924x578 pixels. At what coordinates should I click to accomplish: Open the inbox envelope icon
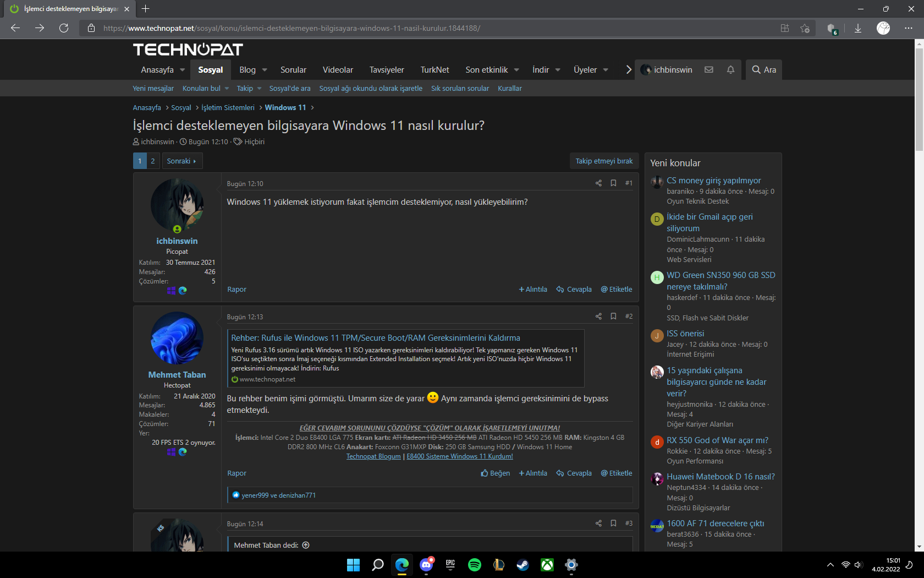point(709,70)
